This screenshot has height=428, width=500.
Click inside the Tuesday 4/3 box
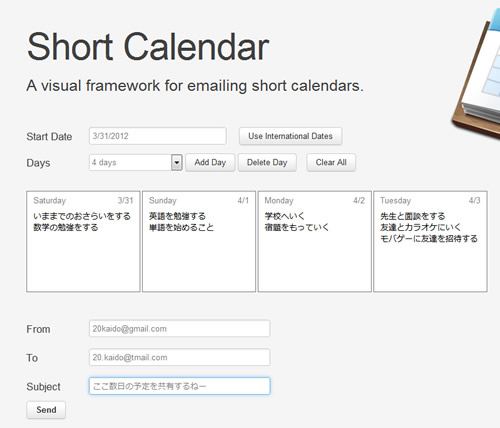click(x=430, y=242)
